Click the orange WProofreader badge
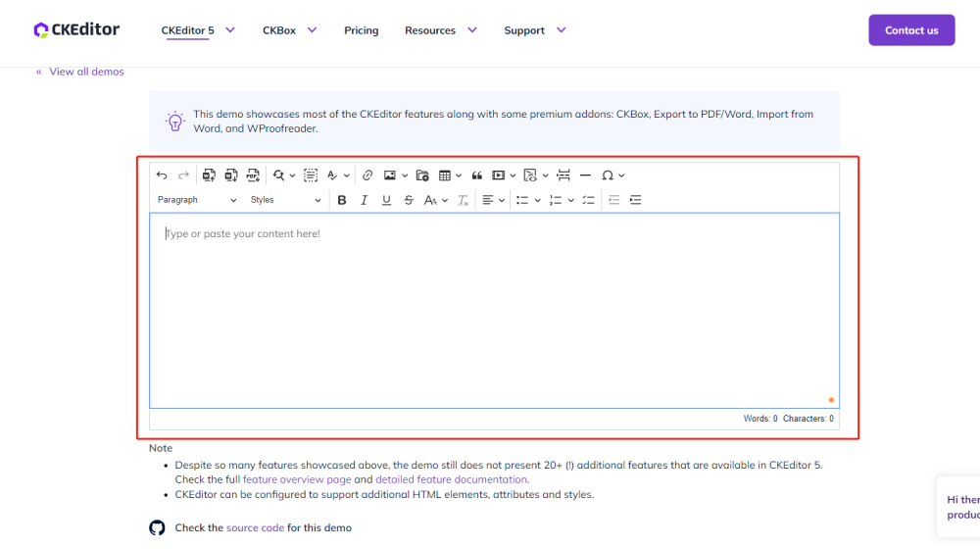The image size is (980, 549). (831, 400)
